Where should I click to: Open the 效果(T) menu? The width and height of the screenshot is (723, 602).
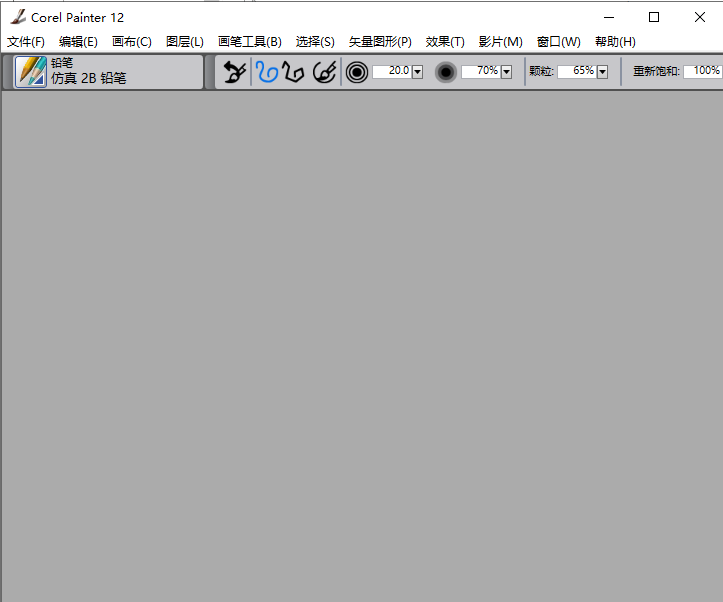(445, 42)
